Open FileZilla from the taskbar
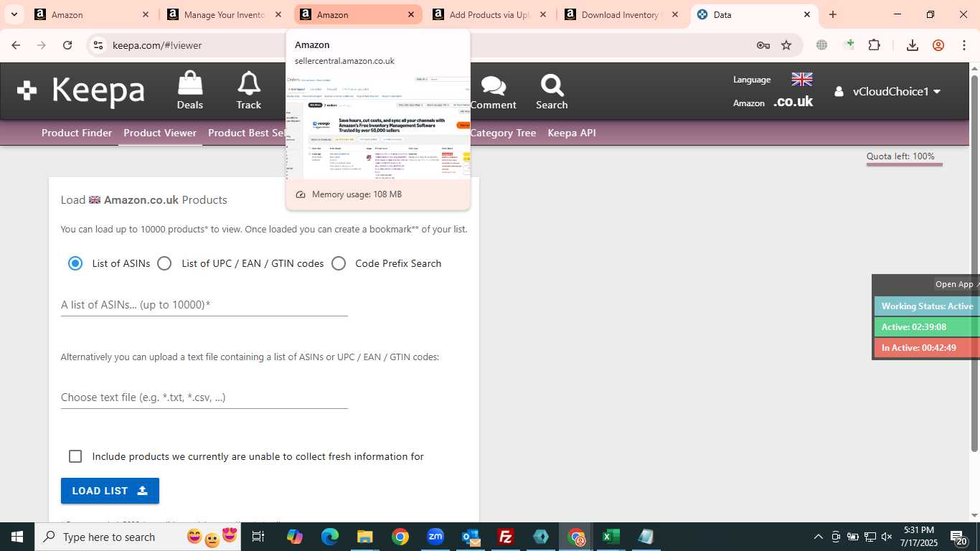This screenshot has width=980, height=551. [x=506, y=537]
